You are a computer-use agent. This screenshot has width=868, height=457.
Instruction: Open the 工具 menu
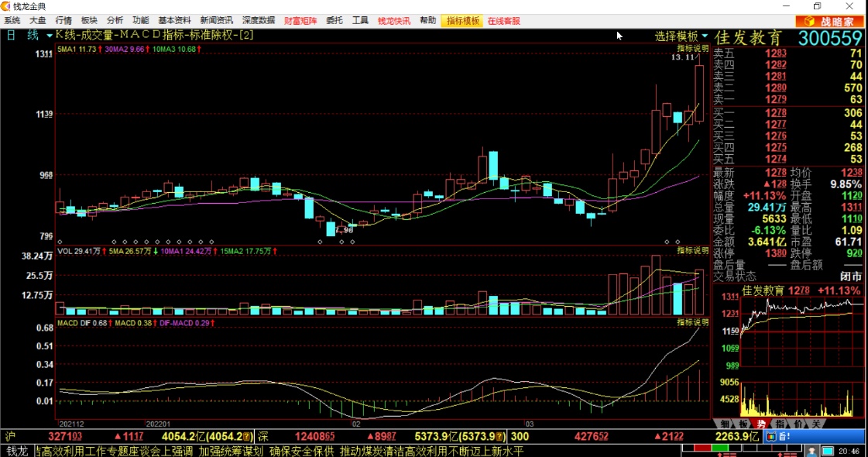click(x=360, y=20)
